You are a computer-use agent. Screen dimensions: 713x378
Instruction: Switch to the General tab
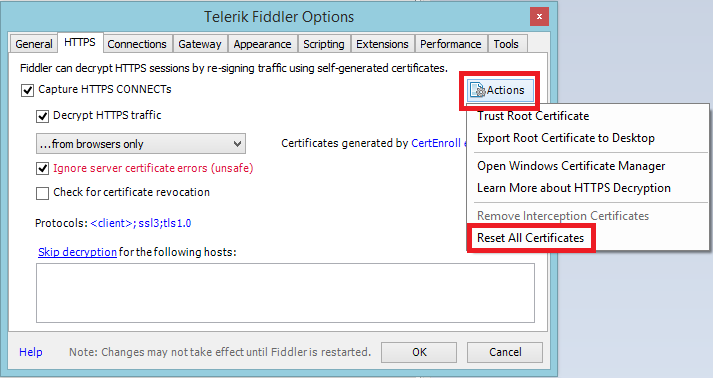coord(34,44)
